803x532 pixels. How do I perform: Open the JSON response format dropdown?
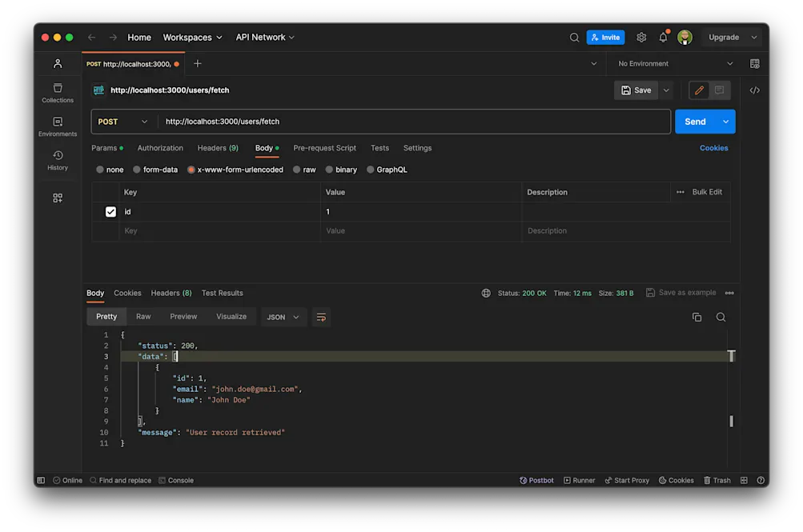283,317
